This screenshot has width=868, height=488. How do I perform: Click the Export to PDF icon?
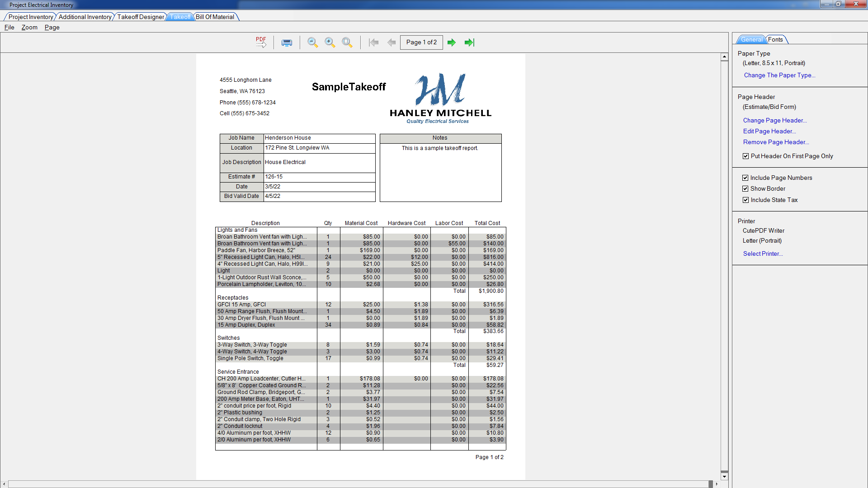pos(261,42)
